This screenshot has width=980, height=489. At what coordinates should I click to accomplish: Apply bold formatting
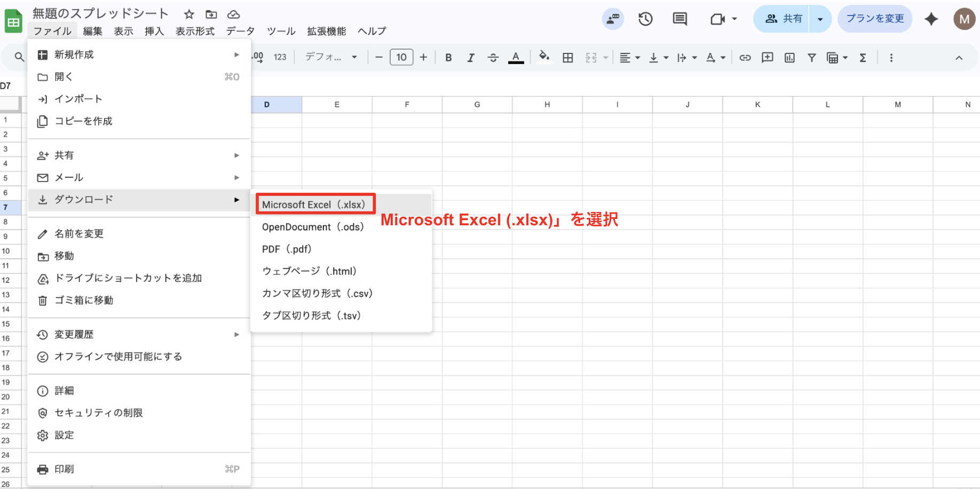(x=448, y=58)
